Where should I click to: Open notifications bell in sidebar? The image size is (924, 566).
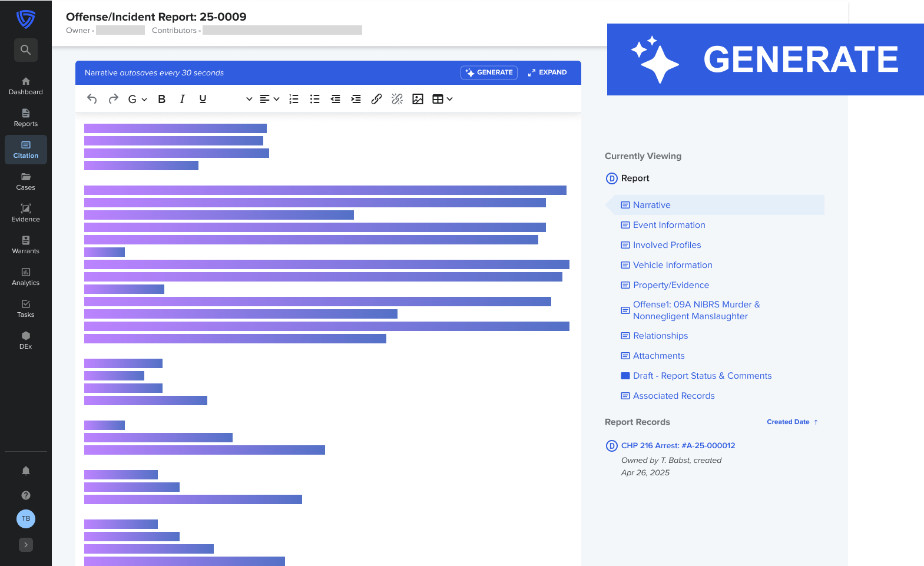[26, 471]
